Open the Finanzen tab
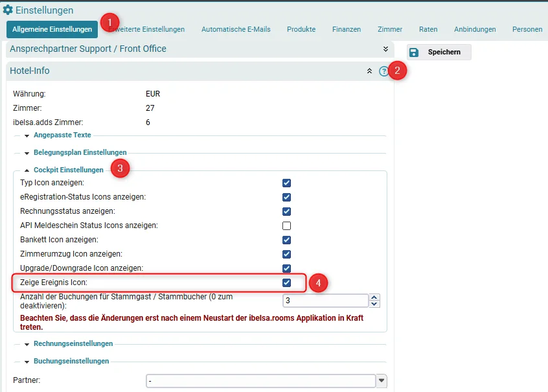Screen dimensions: 548x392 (347, 29)
